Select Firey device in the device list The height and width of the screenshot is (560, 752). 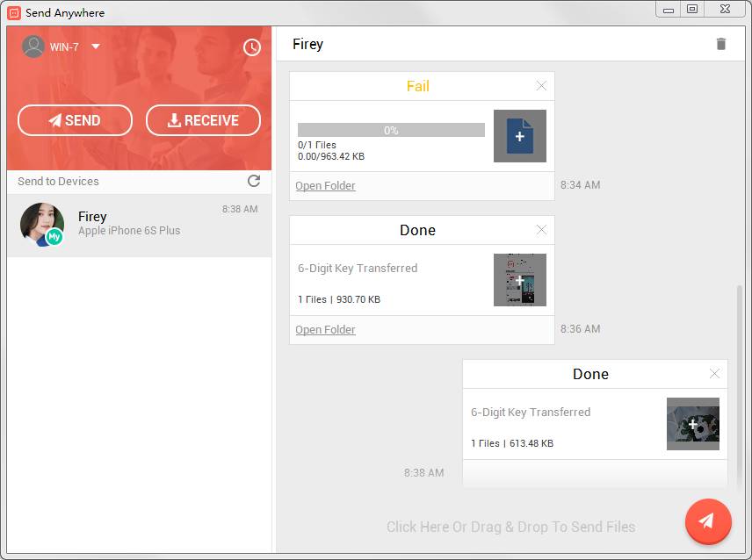[x=139, y=226]
